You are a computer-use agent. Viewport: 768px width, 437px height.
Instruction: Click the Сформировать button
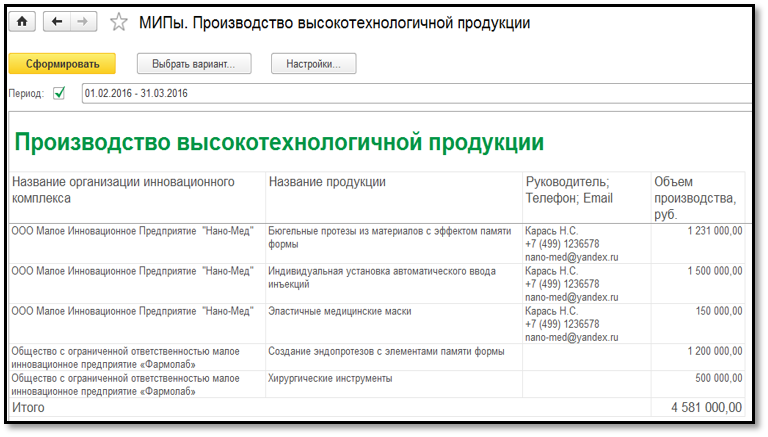point(62,64)
